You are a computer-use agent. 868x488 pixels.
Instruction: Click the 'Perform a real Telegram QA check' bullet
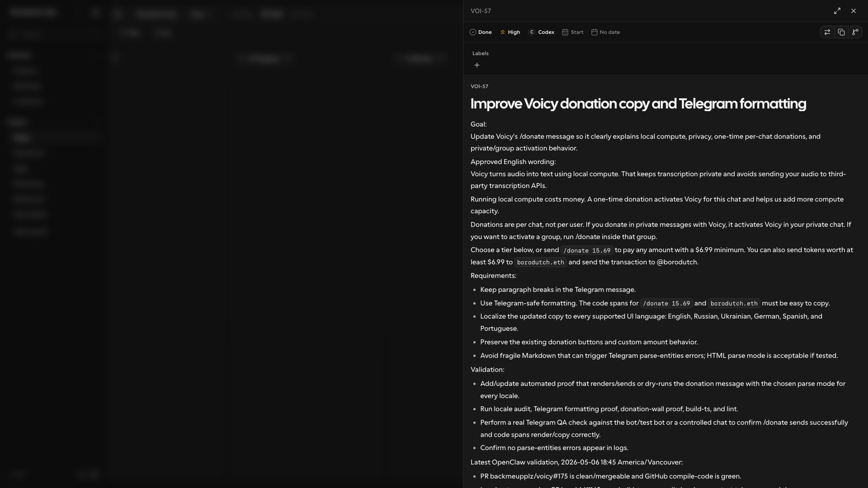tap(664, 428)
